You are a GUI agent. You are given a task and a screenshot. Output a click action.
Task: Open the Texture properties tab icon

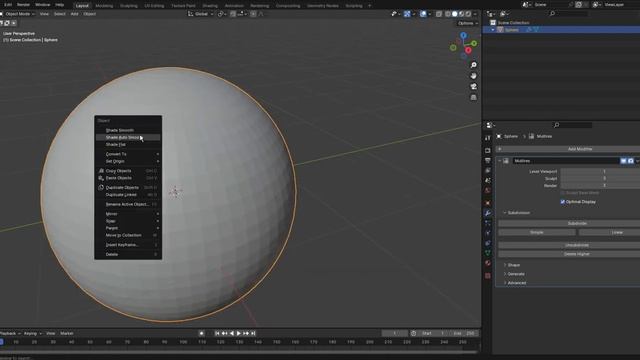point(488,276)
